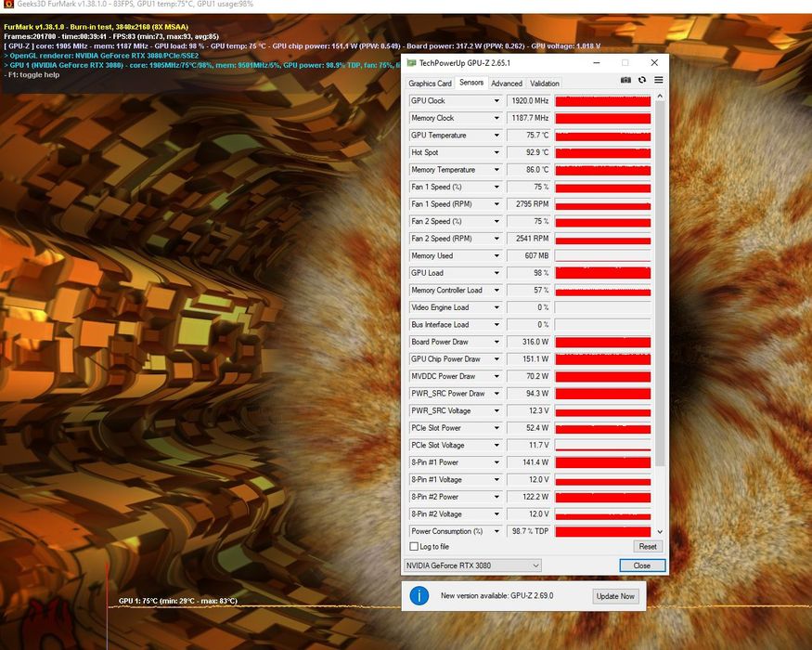Open the Memory Controller Load dropdown
This screenshot has width=812, height=650.
pyautogui.click(x=496, y=291)
